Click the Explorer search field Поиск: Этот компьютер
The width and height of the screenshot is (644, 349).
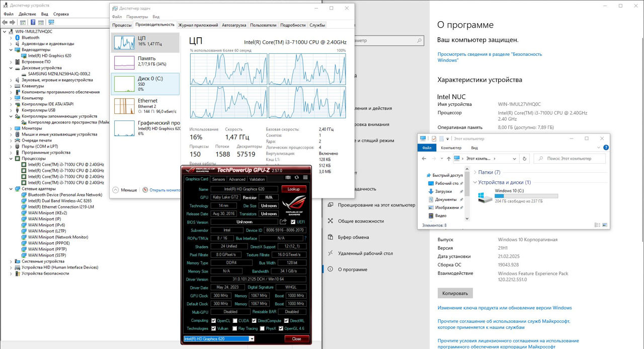coord(570,158)
